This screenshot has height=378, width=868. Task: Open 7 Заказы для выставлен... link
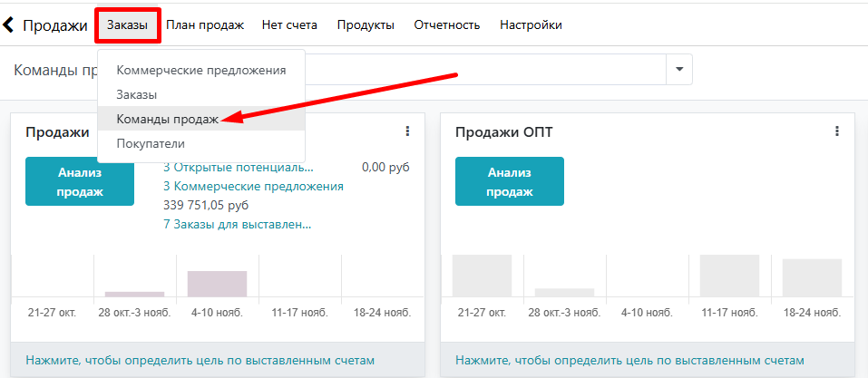point(238,225)
